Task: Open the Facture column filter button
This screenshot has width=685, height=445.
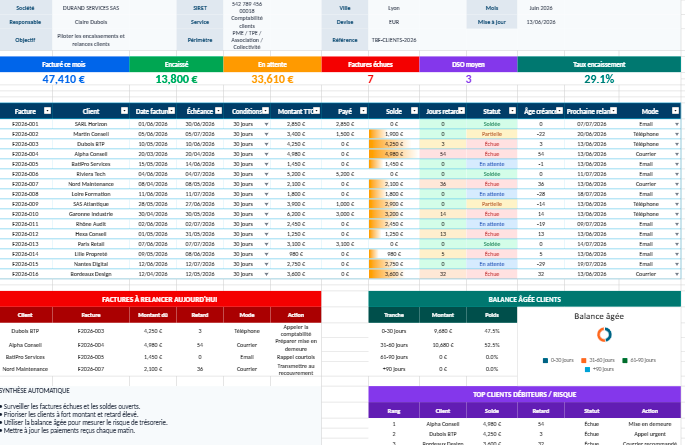Action: pos(47,111)
